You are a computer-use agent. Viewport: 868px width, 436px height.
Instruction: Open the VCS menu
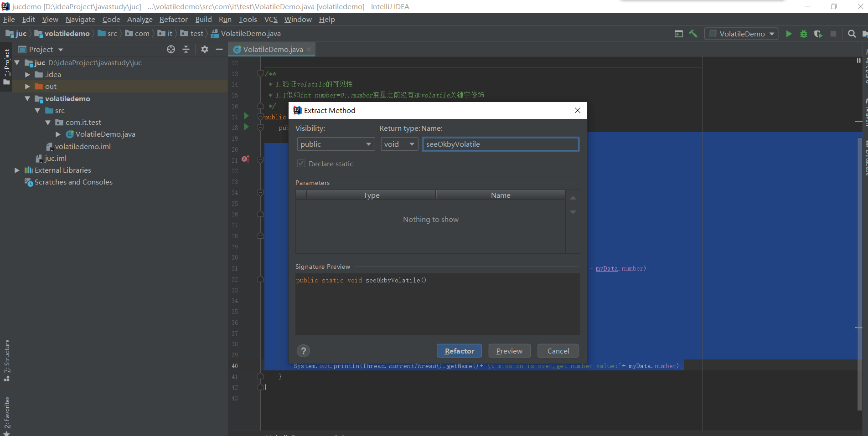point(271,19)
